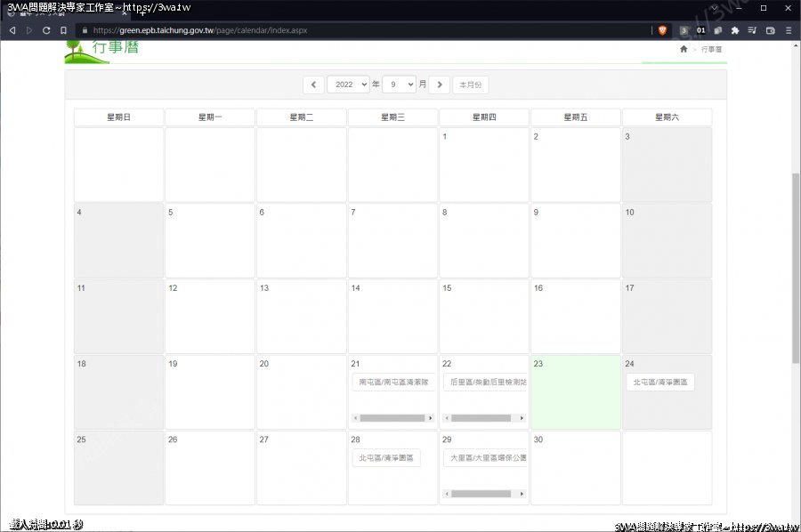This screenshot has height=532, width=801.
Task: Select the highlighted day 23 cell
Action: 575,400
